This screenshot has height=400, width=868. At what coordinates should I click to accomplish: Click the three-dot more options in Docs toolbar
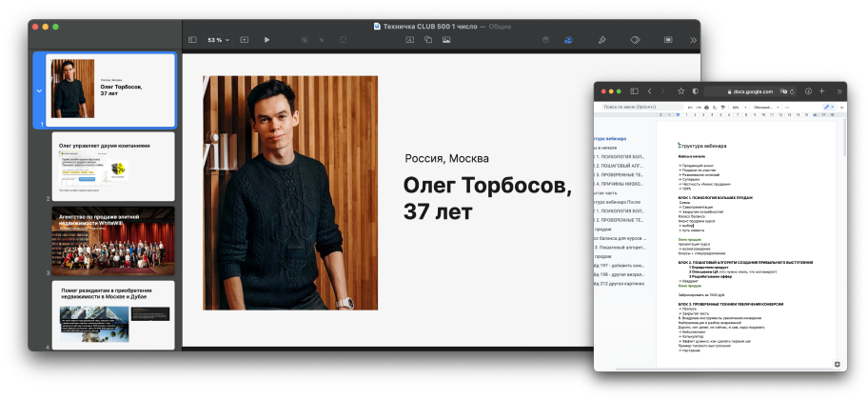tap(788, 107)
